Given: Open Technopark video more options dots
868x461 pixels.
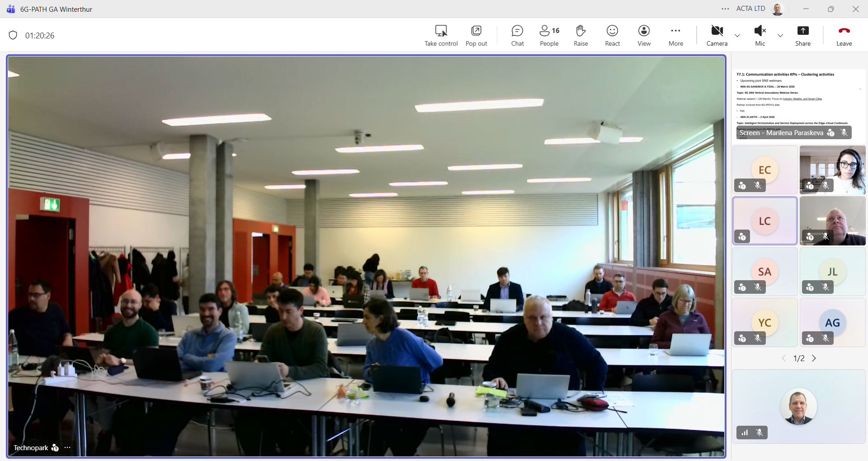Looking at the screenshot, I should (x=67, y=447).
